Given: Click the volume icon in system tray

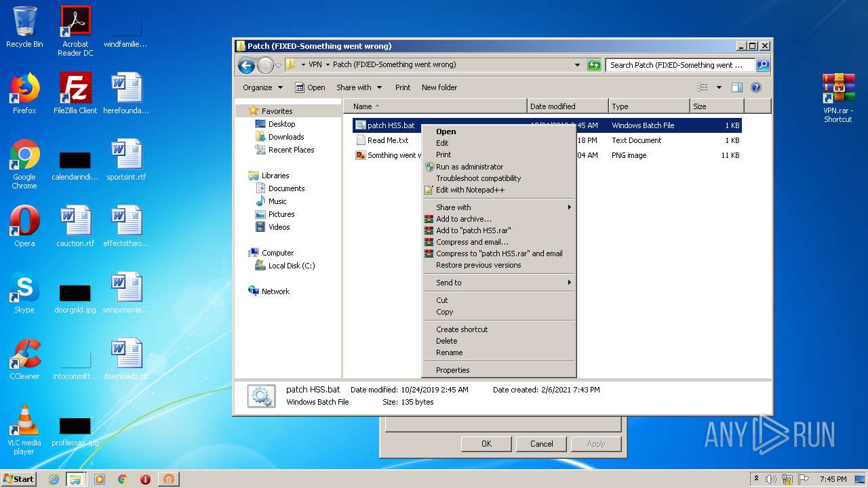Looking at the screenshot, I should click(x=771, y=479).
